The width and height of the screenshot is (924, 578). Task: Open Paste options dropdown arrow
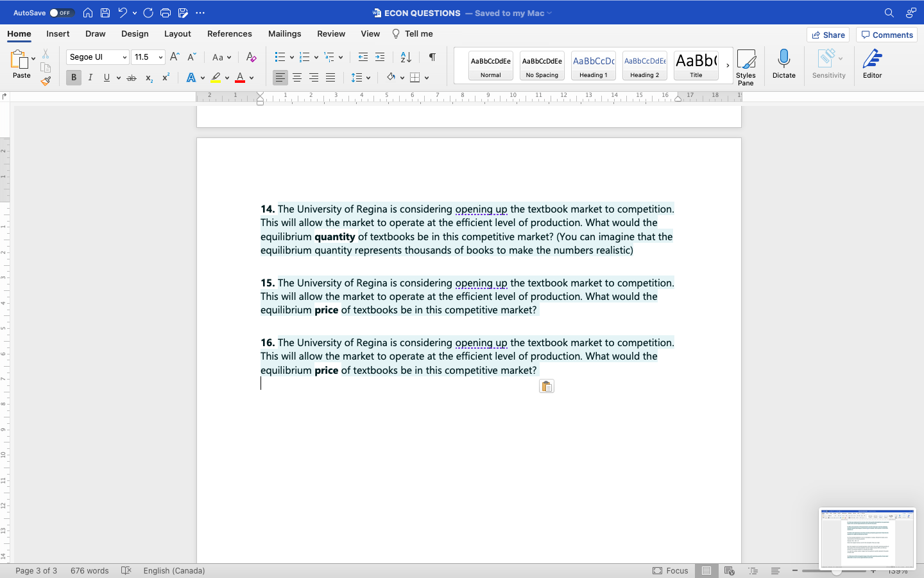coord(33,58)
